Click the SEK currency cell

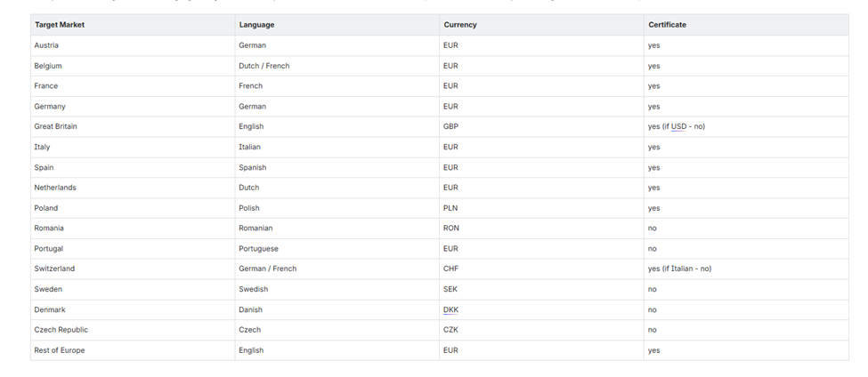(x=450, y=289)
